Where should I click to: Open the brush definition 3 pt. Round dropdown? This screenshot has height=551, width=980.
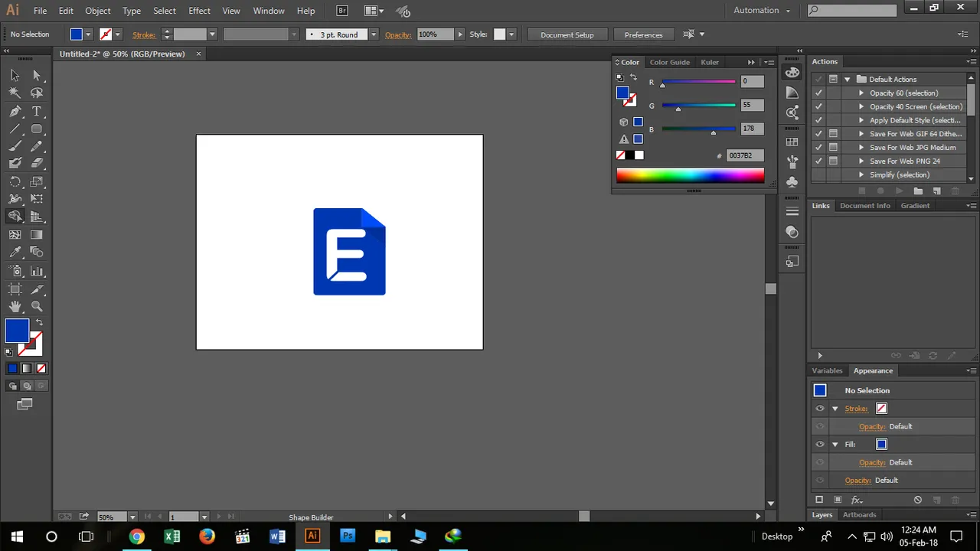[374, 34]
